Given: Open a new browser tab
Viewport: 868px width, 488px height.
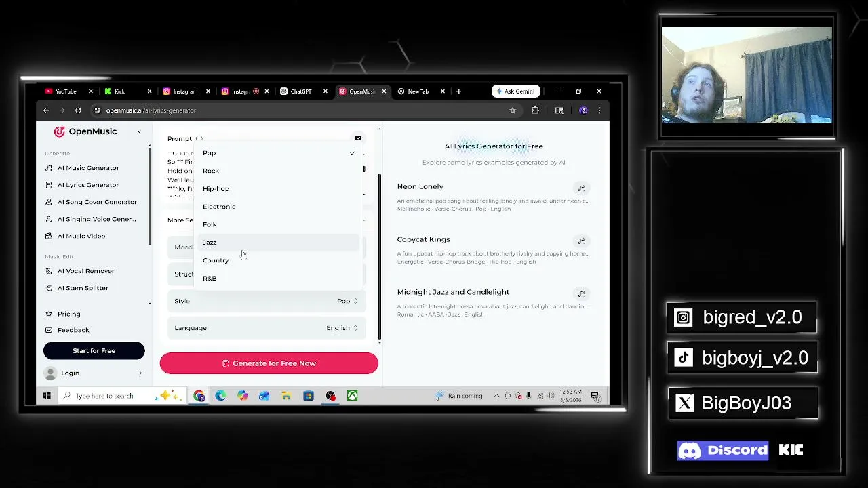Looking at the screenshot, I should [459, 91].
